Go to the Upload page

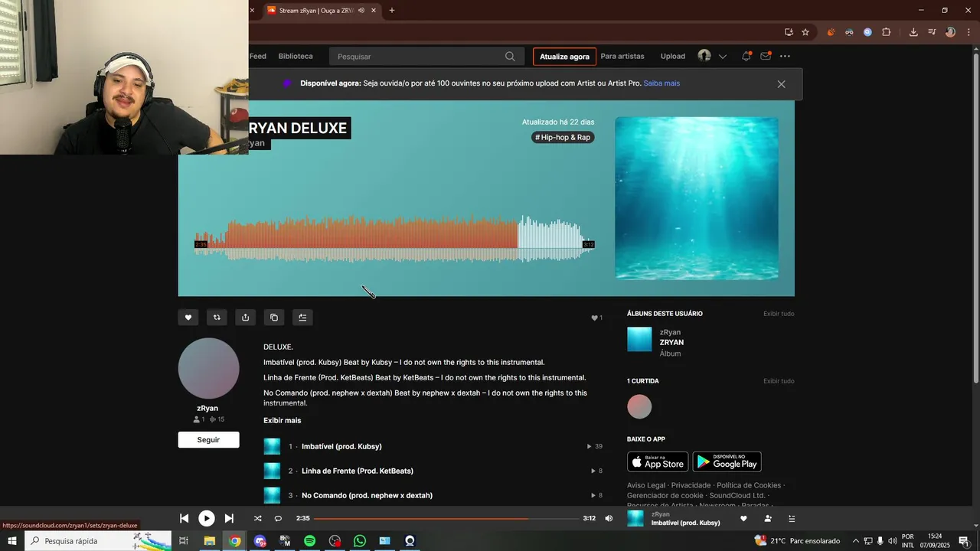click(673, 56)
